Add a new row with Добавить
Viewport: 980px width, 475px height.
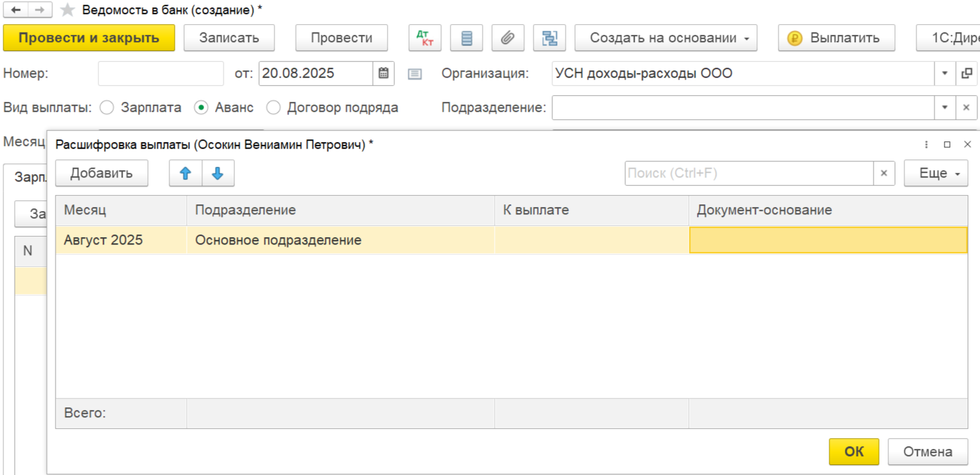point(101,174)
